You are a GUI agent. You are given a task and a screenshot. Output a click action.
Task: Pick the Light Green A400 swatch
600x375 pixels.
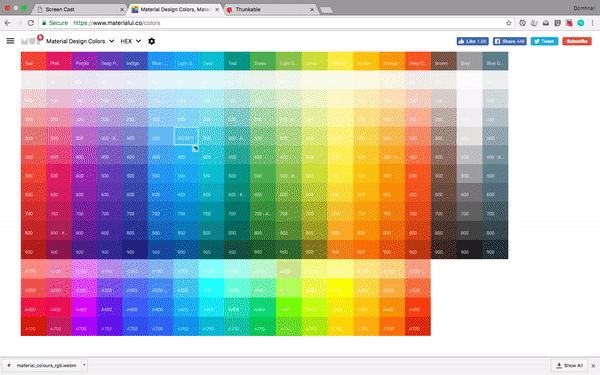[x=289, y=308]
